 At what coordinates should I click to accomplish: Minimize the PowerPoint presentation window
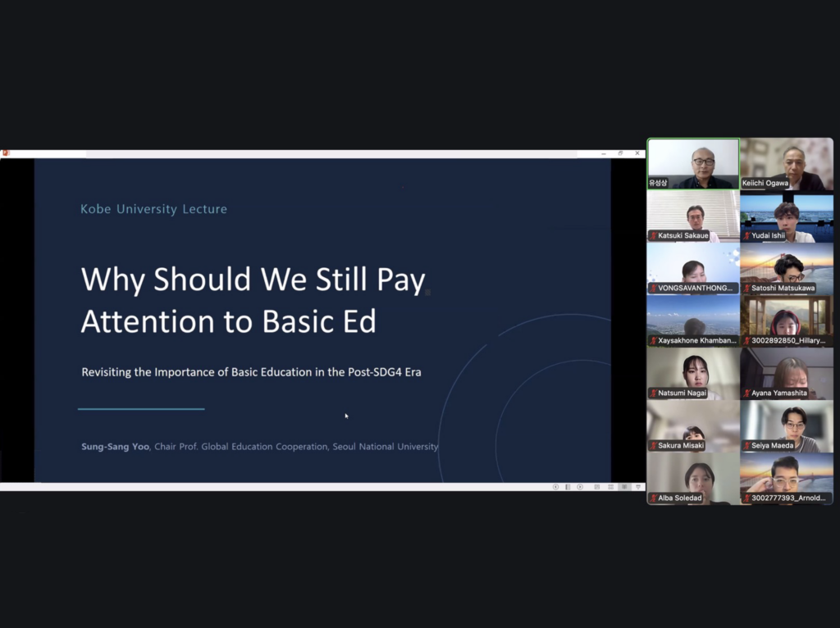click(604, 153)
